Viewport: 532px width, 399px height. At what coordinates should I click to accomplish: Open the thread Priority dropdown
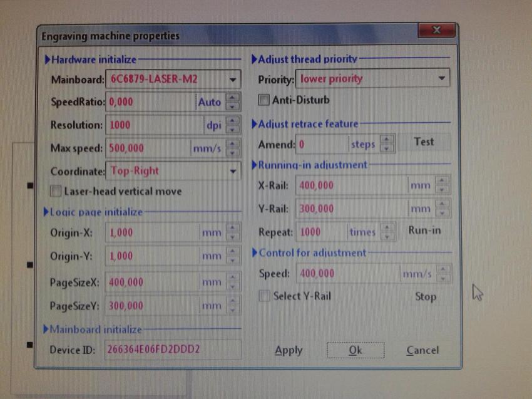(442, 79)
